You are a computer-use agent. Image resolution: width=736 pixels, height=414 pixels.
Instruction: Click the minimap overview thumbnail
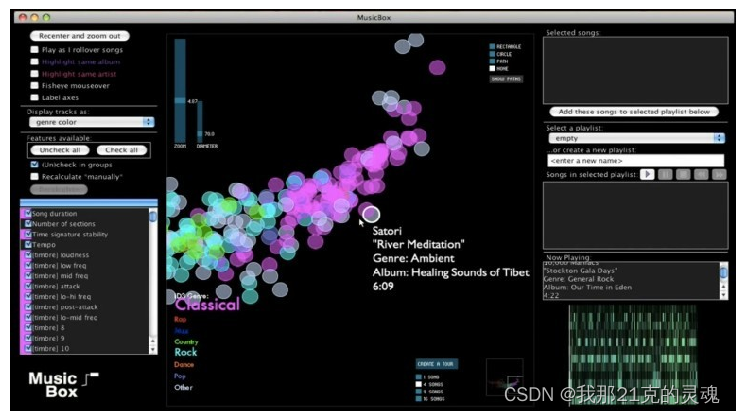(505, 377)
